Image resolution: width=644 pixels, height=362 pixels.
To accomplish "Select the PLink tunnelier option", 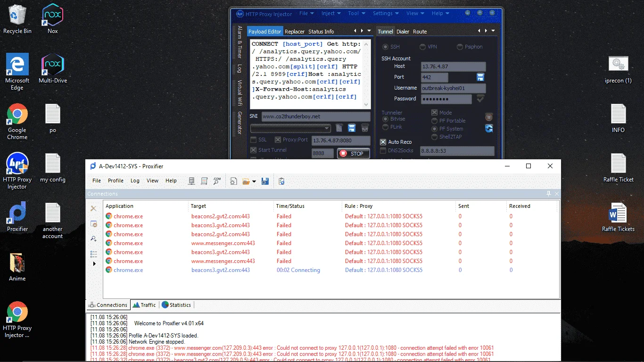I will click(386, 127).
